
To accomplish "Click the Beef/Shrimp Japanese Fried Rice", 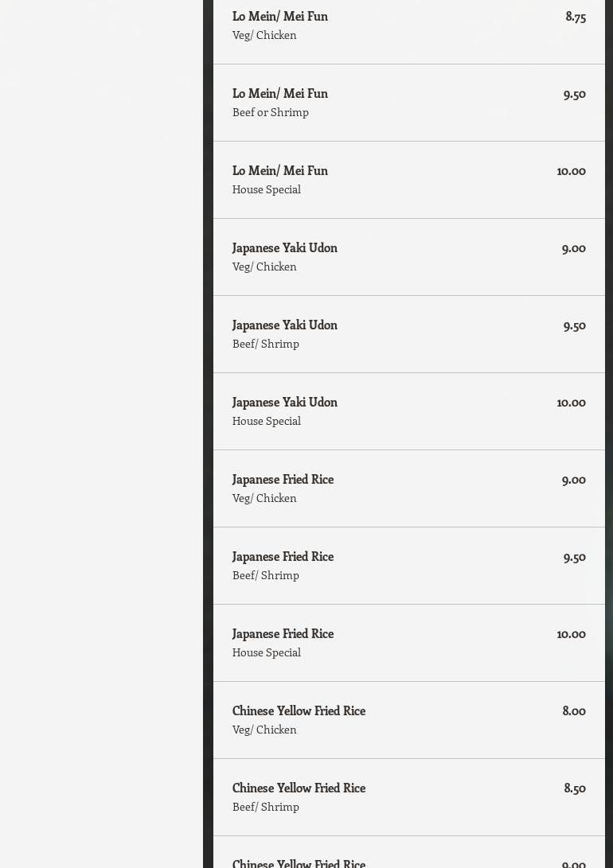I will click(x=283, y=556).
